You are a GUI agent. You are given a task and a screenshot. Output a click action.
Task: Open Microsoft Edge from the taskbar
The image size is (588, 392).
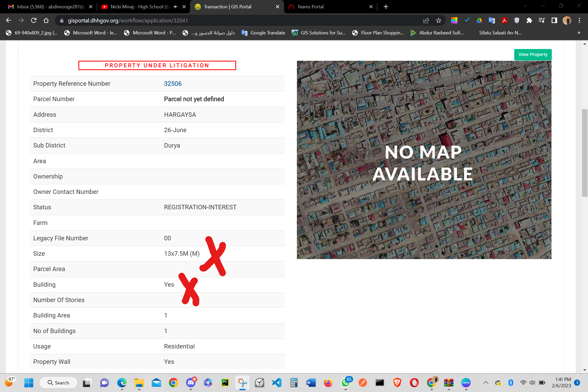point(122,383)
